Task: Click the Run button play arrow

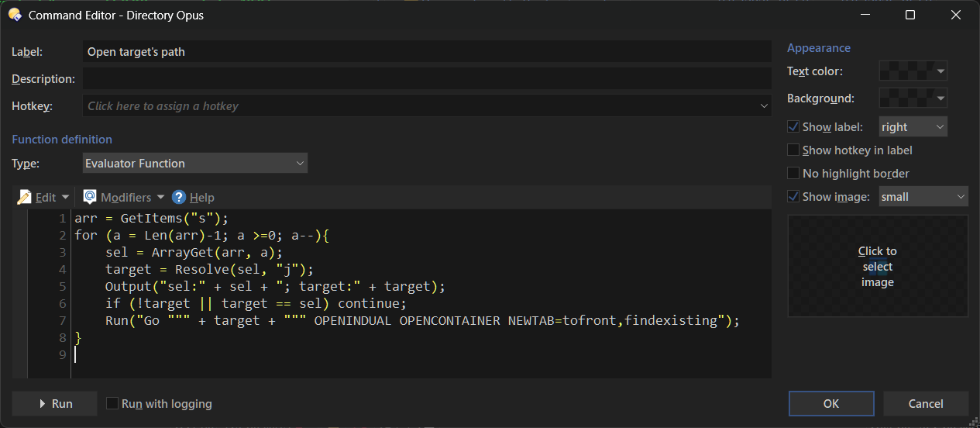Action: [42, 404]
